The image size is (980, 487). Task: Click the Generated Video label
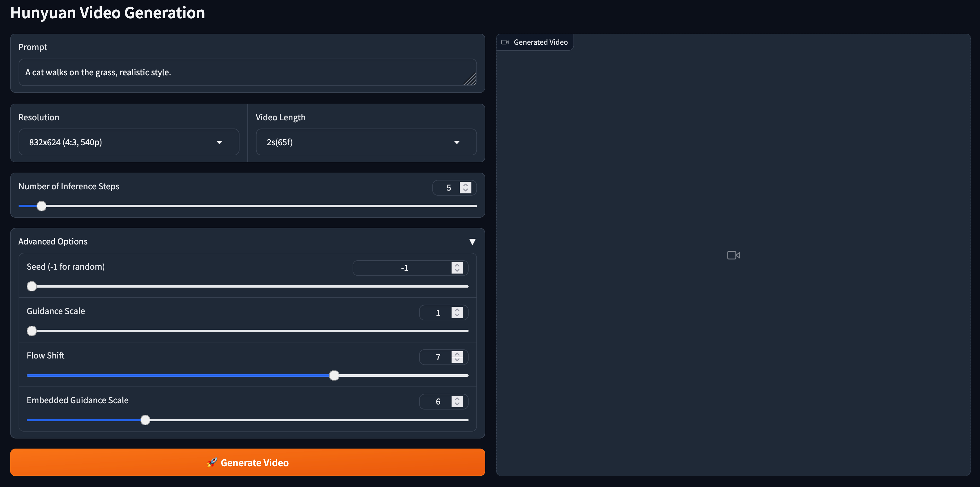pos(541,42)
